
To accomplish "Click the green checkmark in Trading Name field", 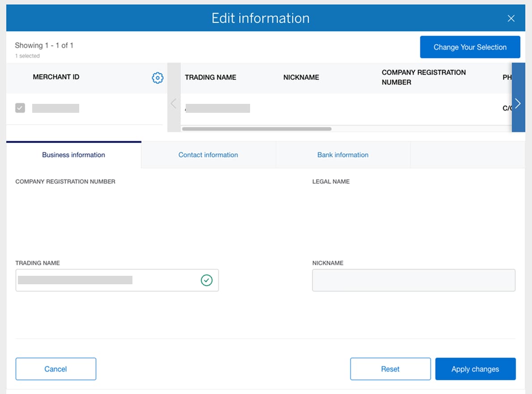I will pyautogui.click(x=207, y=280).
